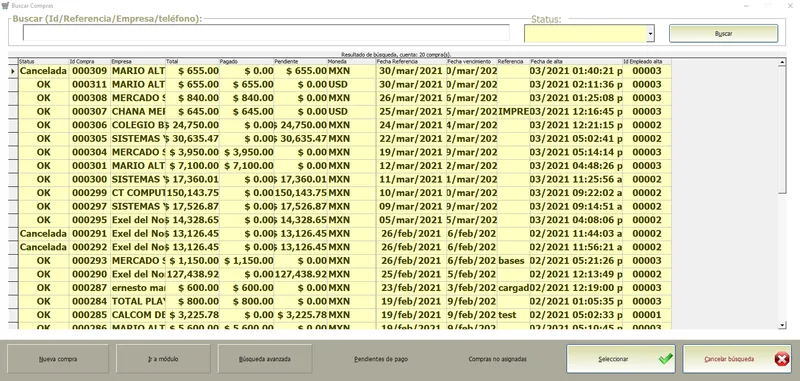Click the Fecha Referencia column header
Image resolution: width=800 pixels, height=381 pixels.
[x=411, y=61]
